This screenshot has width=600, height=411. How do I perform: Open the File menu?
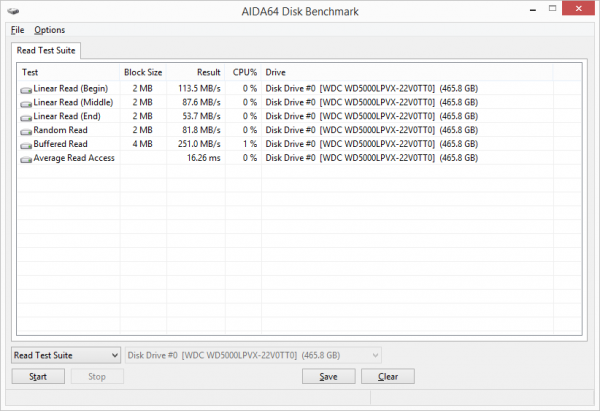tap(18, 30)
